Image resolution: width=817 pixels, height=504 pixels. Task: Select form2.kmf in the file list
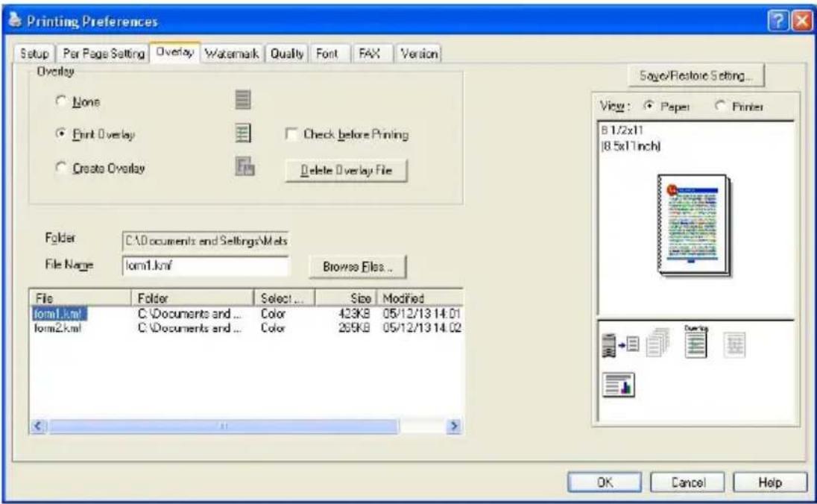pyautogui.click(x=57, y=328)
